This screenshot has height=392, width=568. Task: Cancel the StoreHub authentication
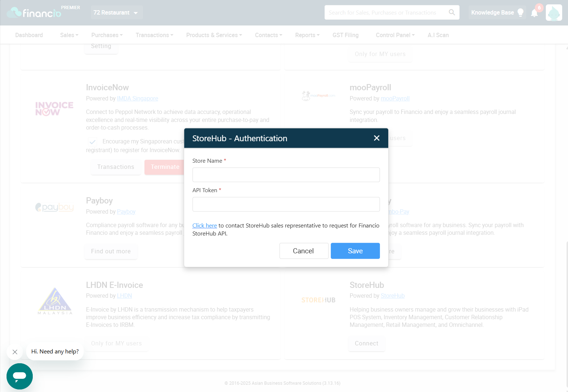tap(304, 251)
